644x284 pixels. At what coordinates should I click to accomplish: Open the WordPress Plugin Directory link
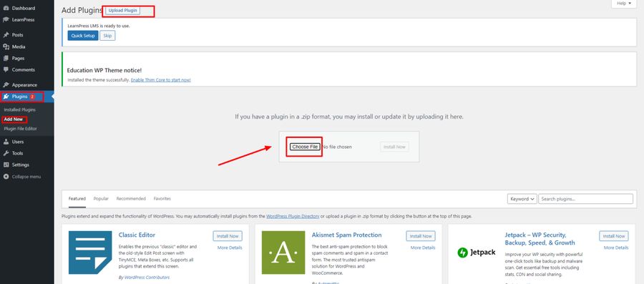pos(293,216)
